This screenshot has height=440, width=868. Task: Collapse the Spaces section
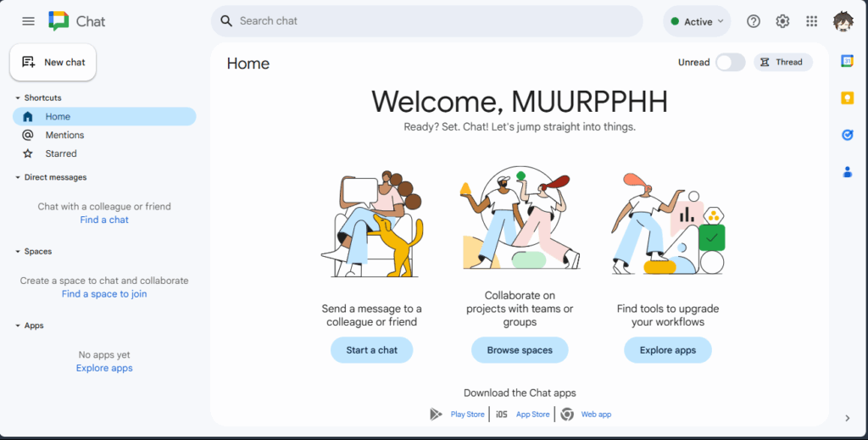pos(18,252)
